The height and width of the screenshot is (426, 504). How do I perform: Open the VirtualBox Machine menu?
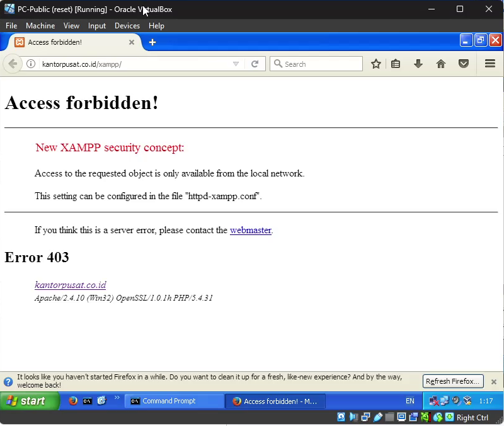40,26
